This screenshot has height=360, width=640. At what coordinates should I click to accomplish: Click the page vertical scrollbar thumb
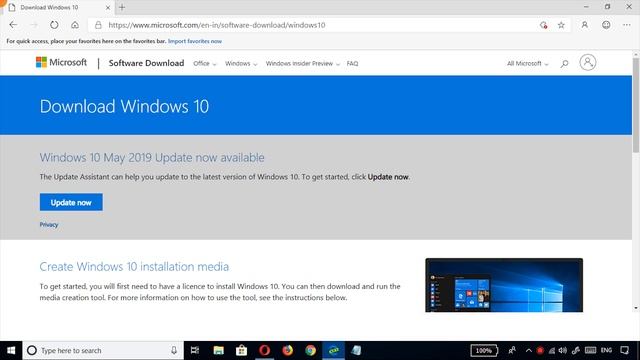pos(636,105)
